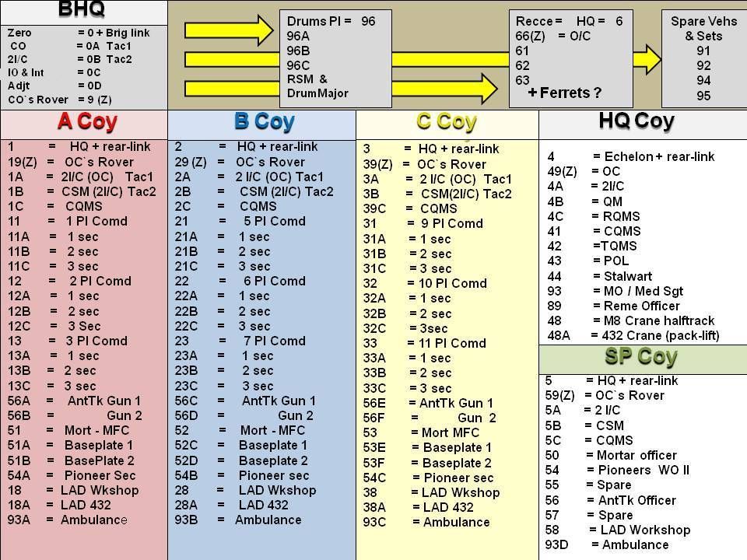
Task: Select row '12C = 3 Sec'
Action: pos(54,326)
